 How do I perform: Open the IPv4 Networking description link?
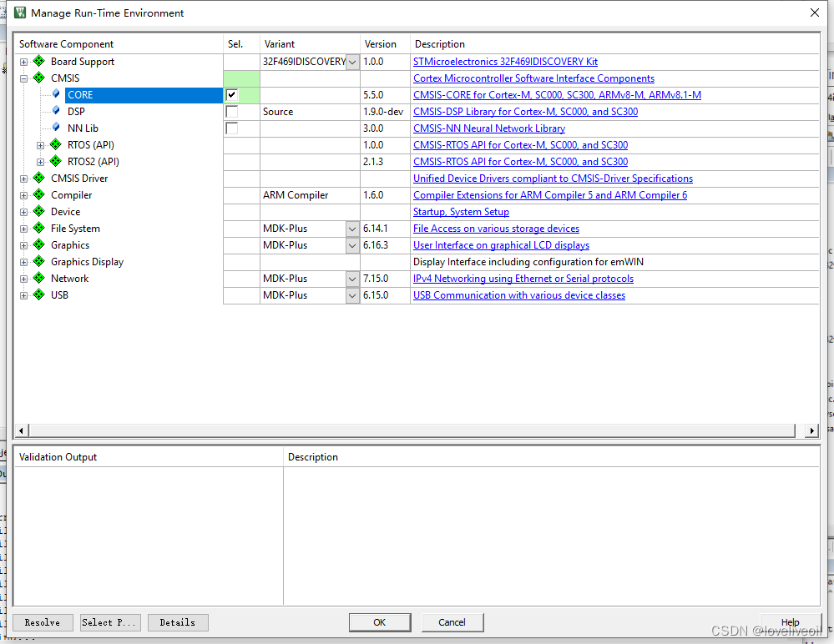(523, 279)
